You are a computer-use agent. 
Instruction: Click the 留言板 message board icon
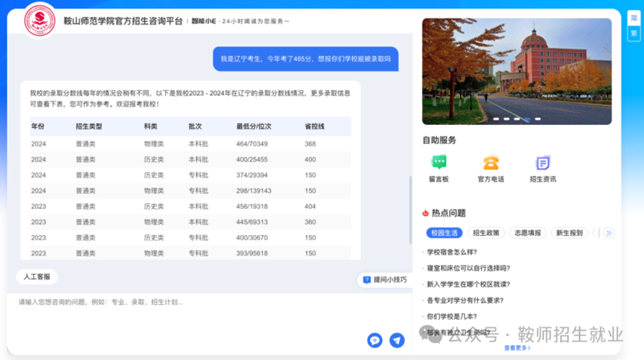(x=439, y=163)
